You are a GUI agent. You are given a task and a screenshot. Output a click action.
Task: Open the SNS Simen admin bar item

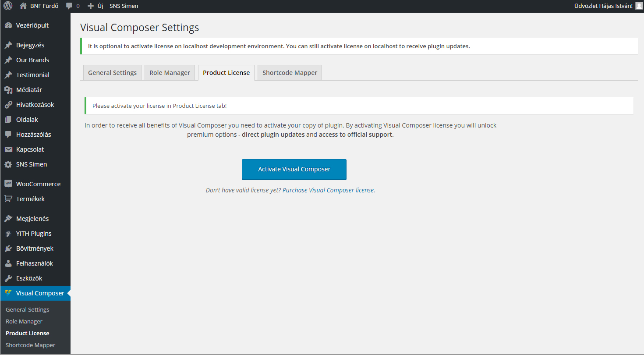pyautogui.click(x=124, y=6)
